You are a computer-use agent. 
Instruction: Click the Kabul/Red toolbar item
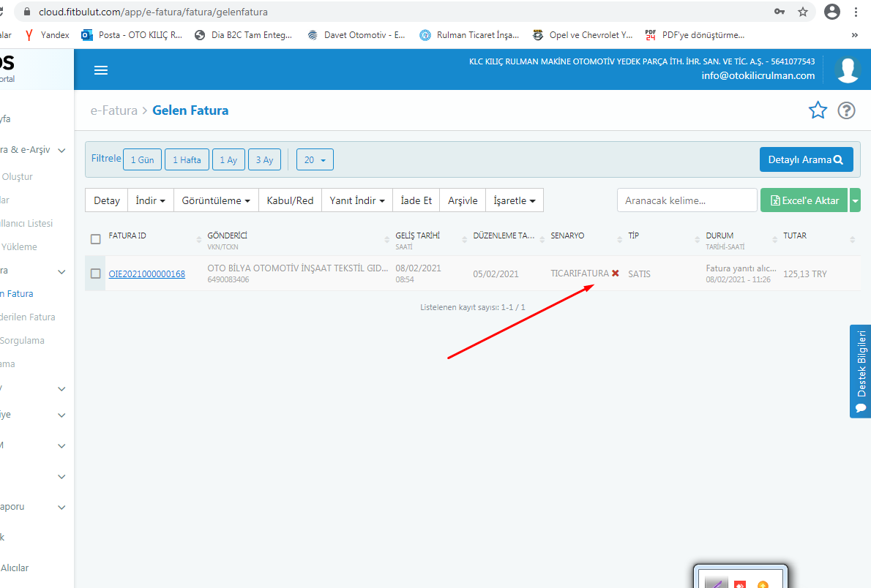coord(290,200)
